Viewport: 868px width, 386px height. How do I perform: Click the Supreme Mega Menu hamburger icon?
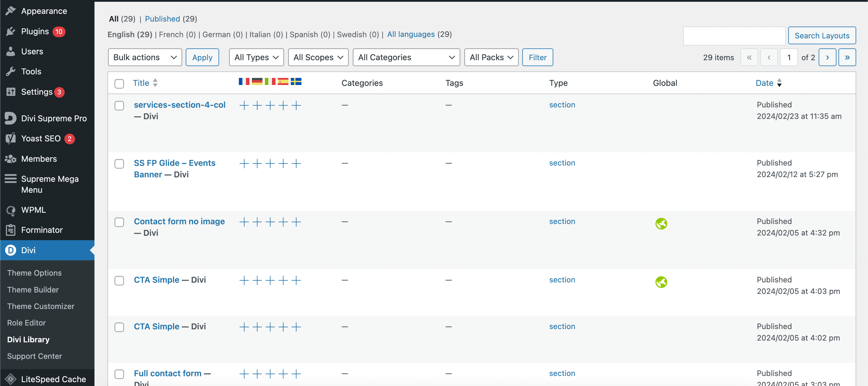pos(11,179)
